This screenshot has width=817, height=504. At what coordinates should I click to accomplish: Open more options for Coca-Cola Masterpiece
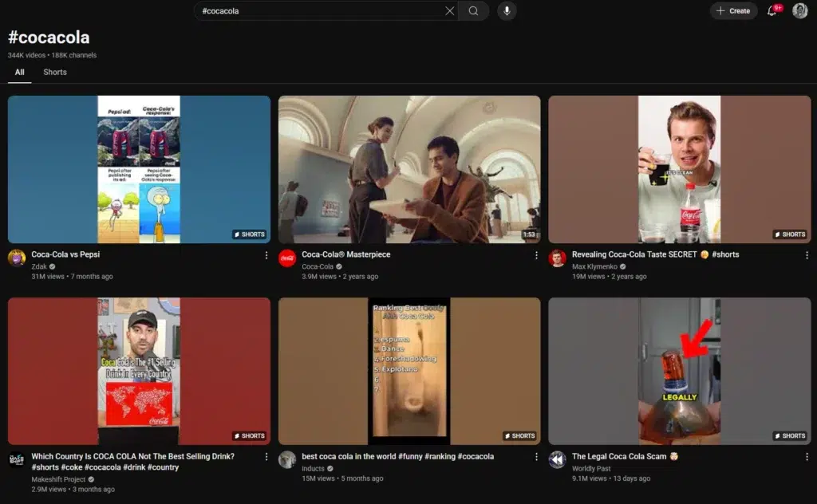pyautogui.click(x=536, y=255)
